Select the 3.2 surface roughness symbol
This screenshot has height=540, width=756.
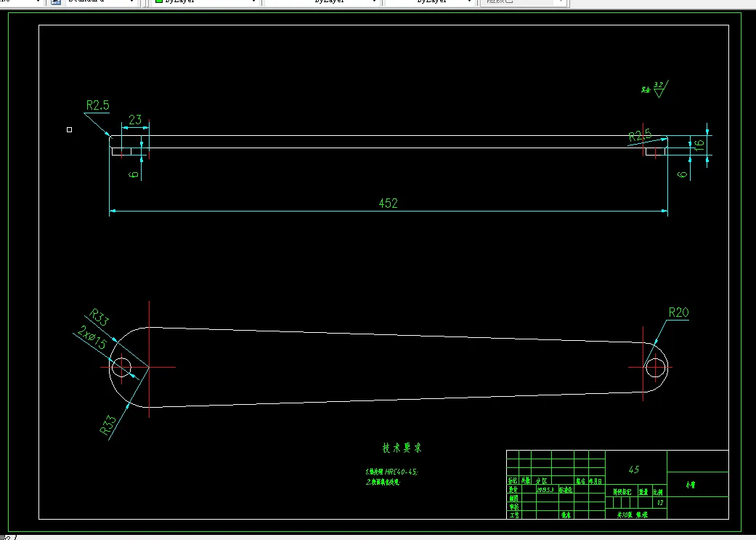pyautogui.click(x=659, y=89)
